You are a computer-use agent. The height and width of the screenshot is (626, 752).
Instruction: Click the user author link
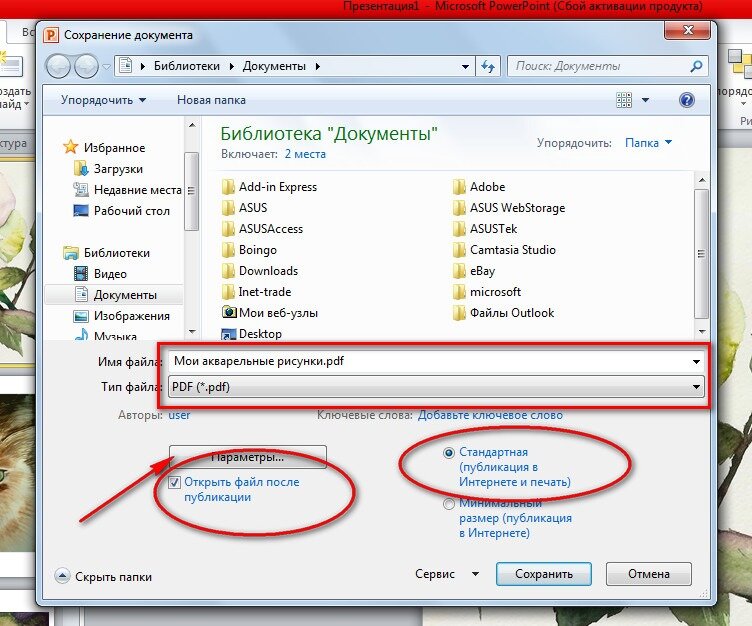click(179, 415)
